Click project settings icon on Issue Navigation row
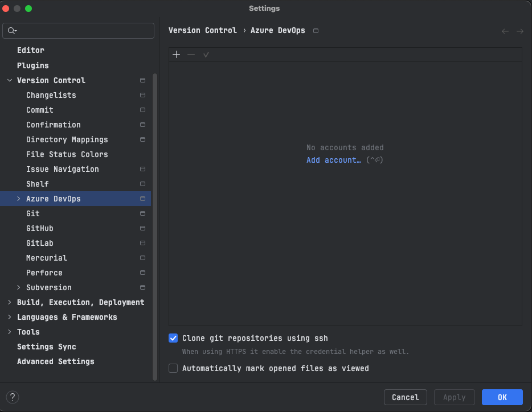Screen dimensions: 532x412 tap(142, 169)
